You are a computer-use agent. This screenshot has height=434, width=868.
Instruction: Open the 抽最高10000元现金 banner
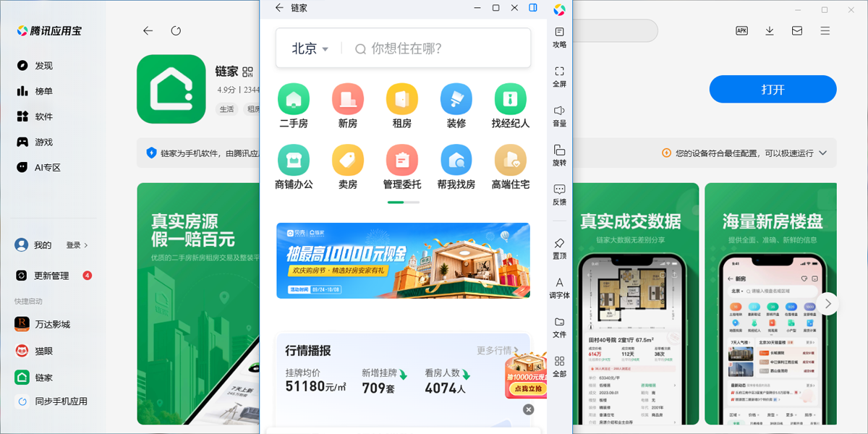click(x=403, y=260)
